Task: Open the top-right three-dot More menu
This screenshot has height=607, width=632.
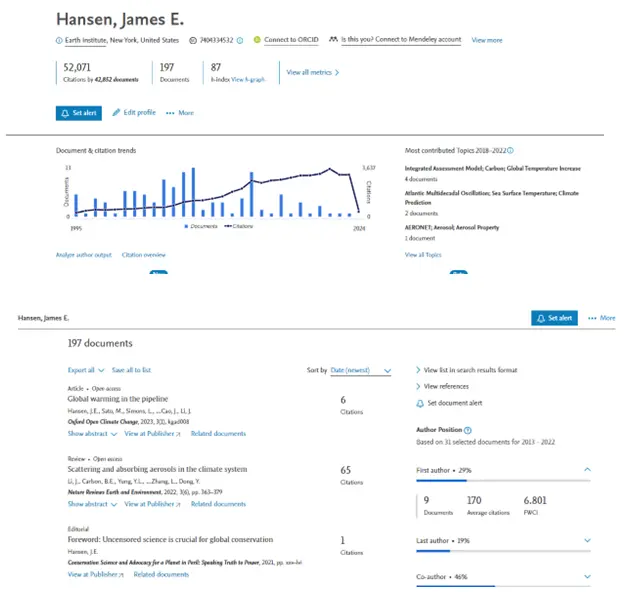Action: click(x=601, y=318)
